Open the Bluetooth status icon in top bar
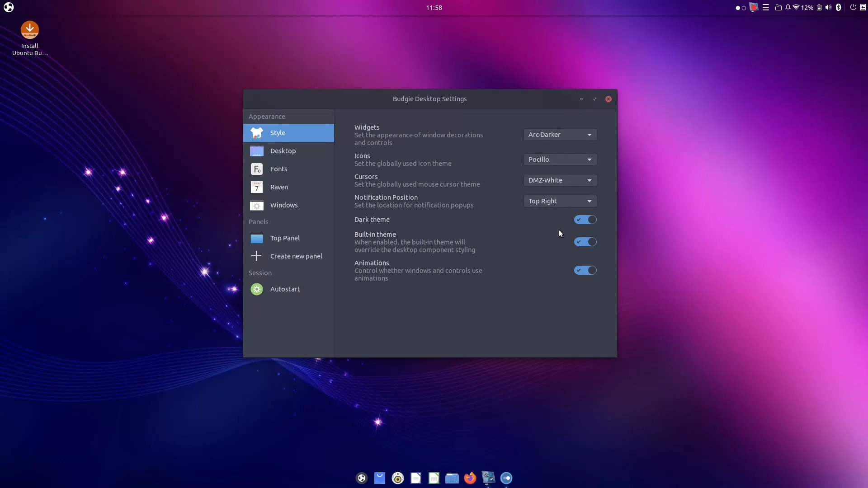 click(x=838, y=7)
